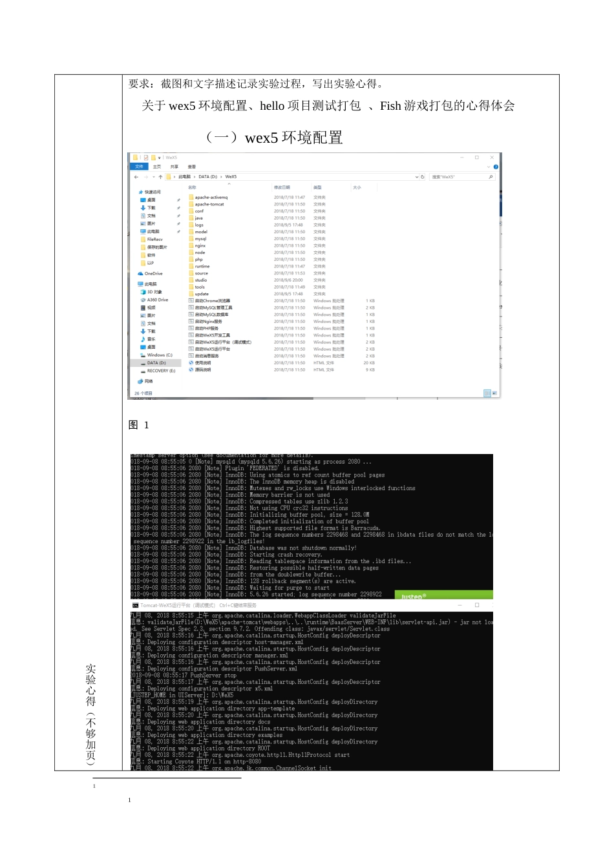Unpin 下载 from quick access via pin icon
Image resolution: width=614 pixels, height=868 pixels.
click(178, 208)
